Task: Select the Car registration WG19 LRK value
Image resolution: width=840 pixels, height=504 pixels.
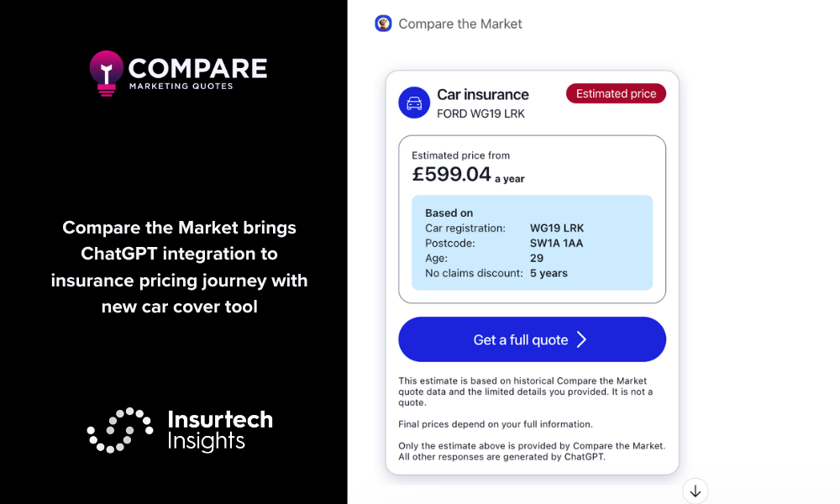Action: (x=557, y=228)
